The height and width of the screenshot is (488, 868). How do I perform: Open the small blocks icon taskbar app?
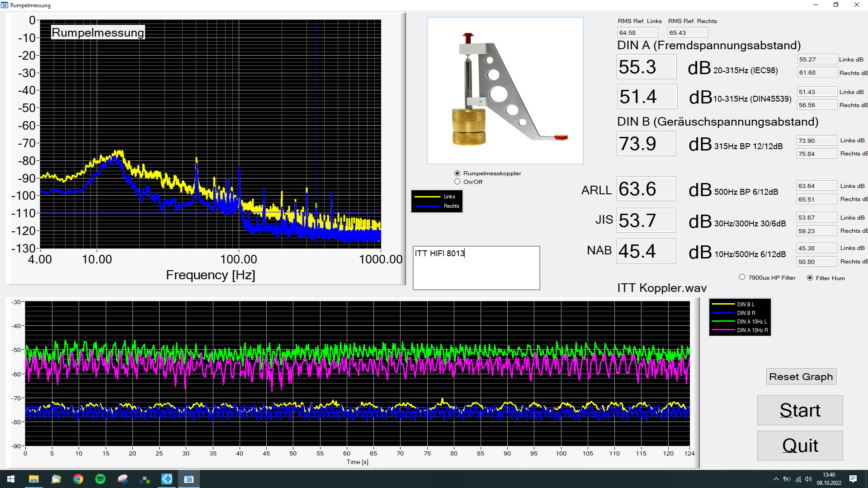pos(145,479)
